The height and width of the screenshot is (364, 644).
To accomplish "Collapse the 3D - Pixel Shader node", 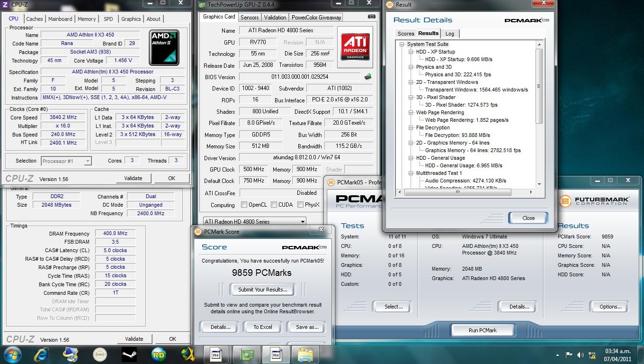I will [x=411, y=97].
